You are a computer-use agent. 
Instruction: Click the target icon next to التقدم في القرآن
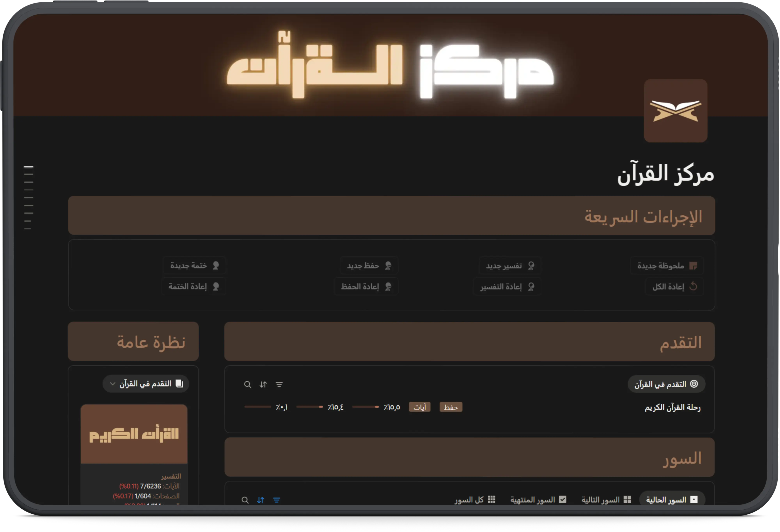tap(694, 384)
